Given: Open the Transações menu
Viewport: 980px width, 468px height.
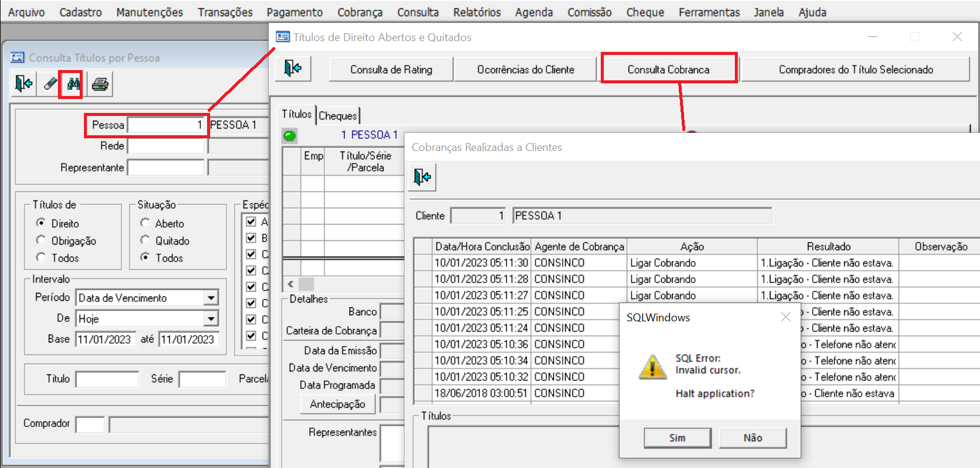Looking at the screenshot, I should [x=225, y=12].
